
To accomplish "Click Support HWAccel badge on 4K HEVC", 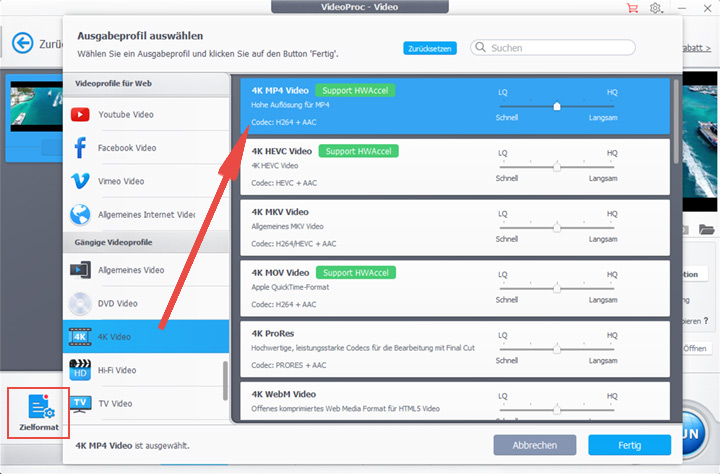I will [x=359, y=151].
